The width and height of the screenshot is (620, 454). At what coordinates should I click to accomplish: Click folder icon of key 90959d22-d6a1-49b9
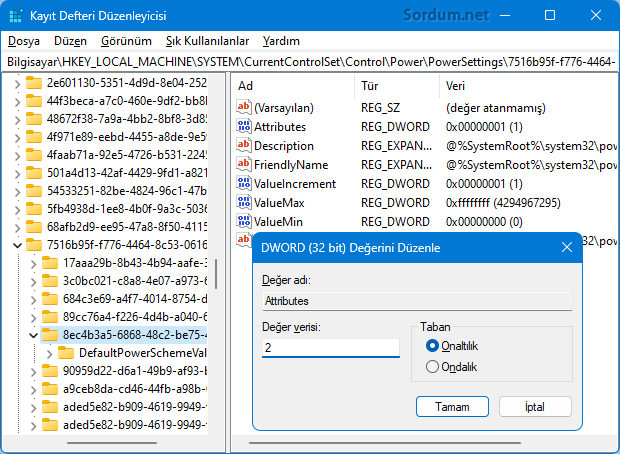coord(50,371)
